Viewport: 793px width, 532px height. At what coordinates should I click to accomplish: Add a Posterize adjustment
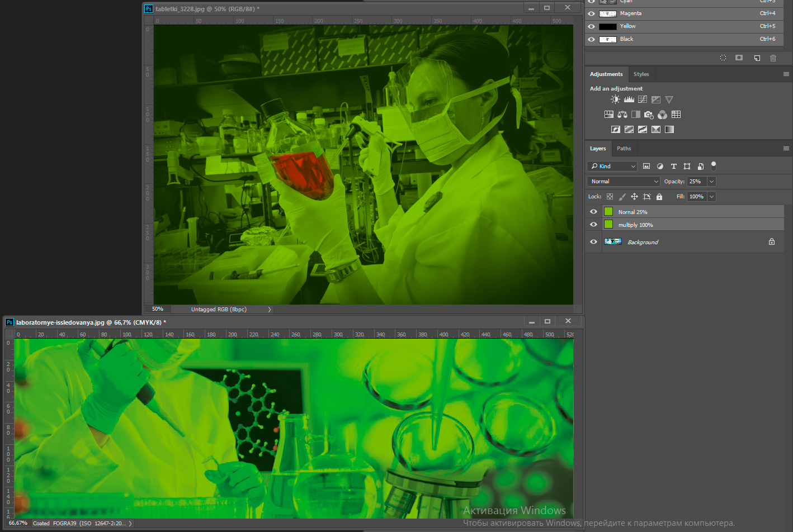[x=629, y=129]
